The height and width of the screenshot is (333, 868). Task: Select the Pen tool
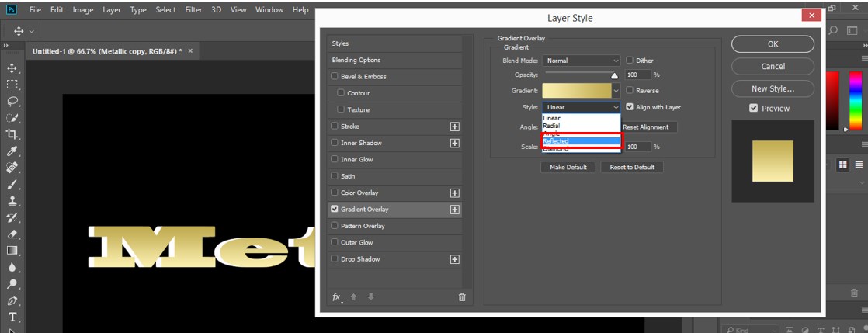click(12, 301)
